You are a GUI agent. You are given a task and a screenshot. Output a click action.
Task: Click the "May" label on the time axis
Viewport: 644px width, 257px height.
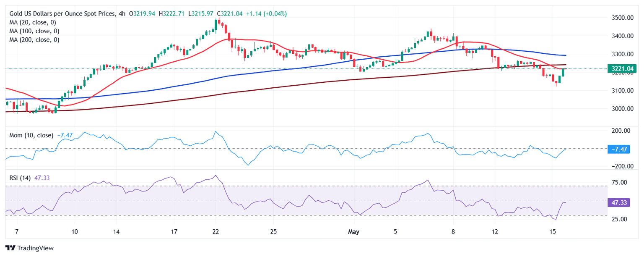pyautogui.click(x=354, y=232)
